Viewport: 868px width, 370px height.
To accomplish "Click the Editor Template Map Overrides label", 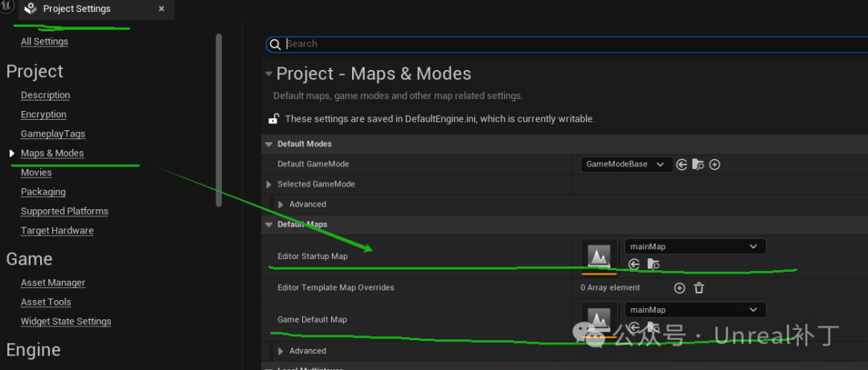I will pos(336,288).
